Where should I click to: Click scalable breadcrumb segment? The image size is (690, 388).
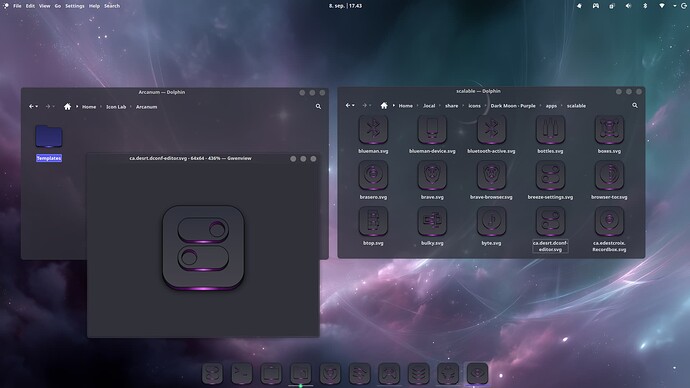pos(576,106)
